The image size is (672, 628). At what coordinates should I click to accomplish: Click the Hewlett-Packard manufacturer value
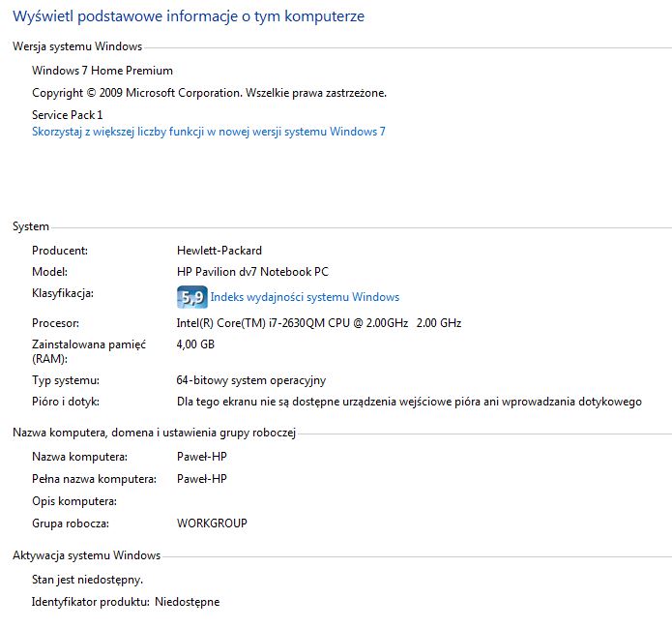pyautogui.click(x=219, y=251)
